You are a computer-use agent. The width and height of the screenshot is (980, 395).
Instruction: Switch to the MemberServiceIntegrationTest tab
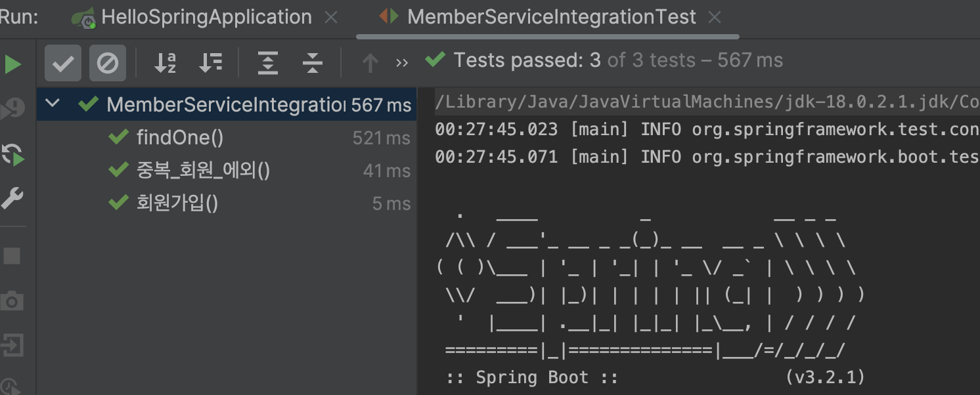click(x=550, y=17)
